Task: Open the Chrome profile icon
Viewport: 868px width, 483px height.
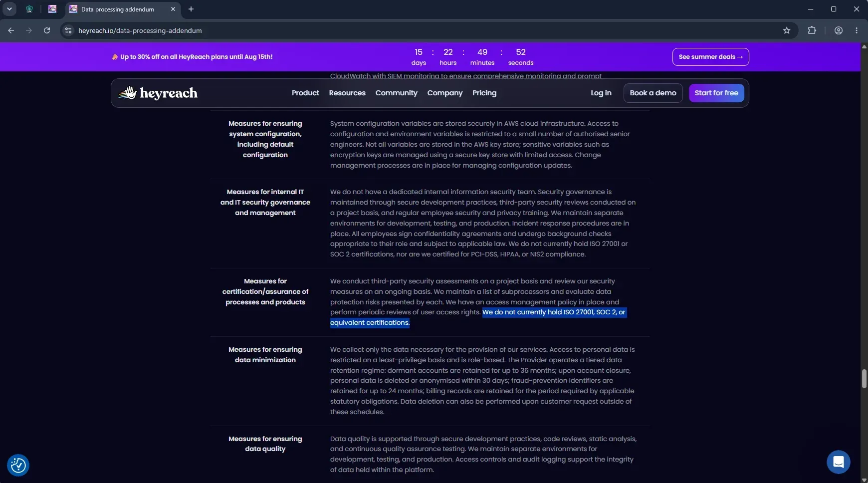Action: click(x=839, y=30)
